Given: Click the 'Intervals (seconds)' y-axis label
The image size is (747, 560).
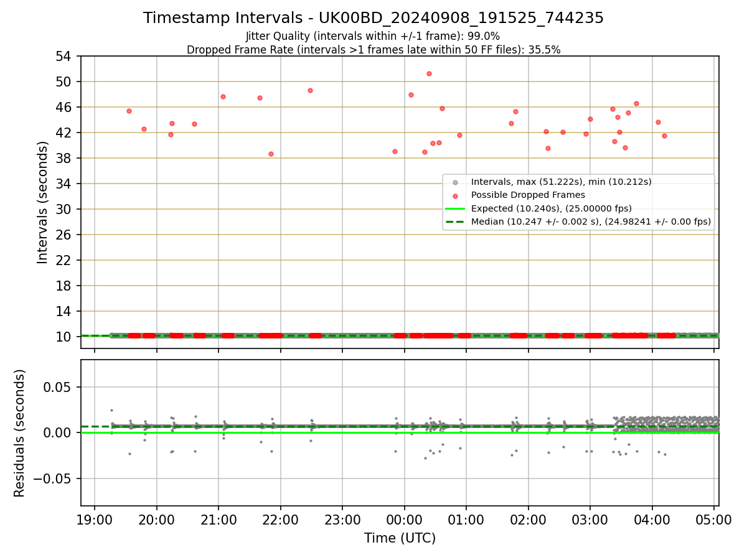Looking at the screenshot, I should pyautogui.click(x=42, y=202).
